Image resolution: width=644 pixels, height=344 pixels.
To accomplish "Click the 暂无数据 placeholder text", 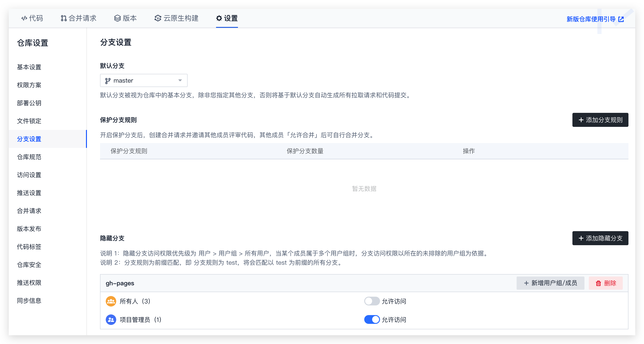I will [364, 189].
